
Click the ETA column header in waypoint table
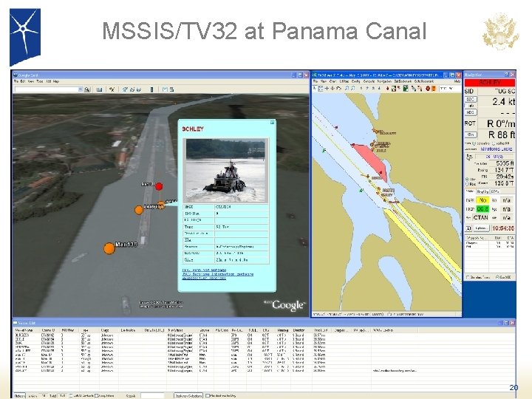tap(509, 238)
